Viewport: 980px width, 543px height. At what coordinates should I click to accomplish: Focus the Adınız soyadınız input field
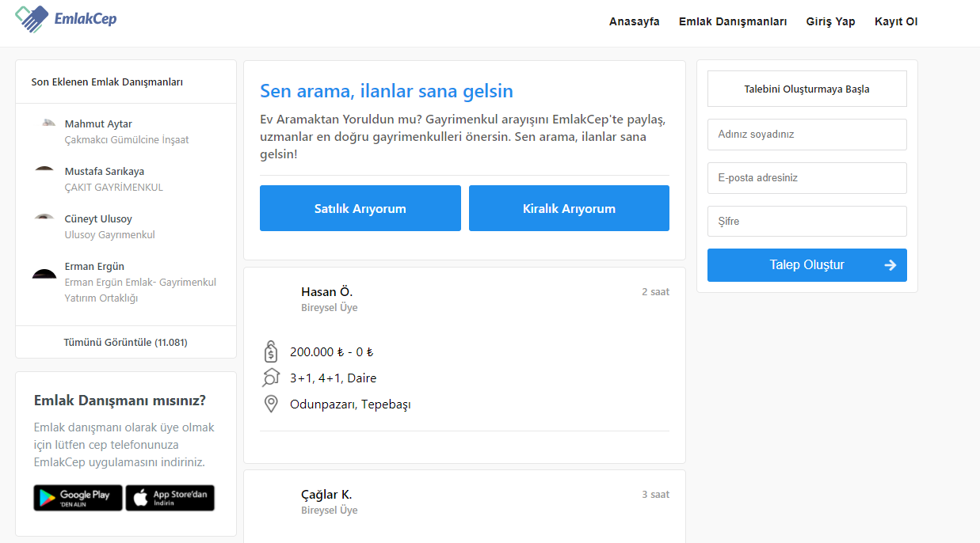click(x=807, y=135)
